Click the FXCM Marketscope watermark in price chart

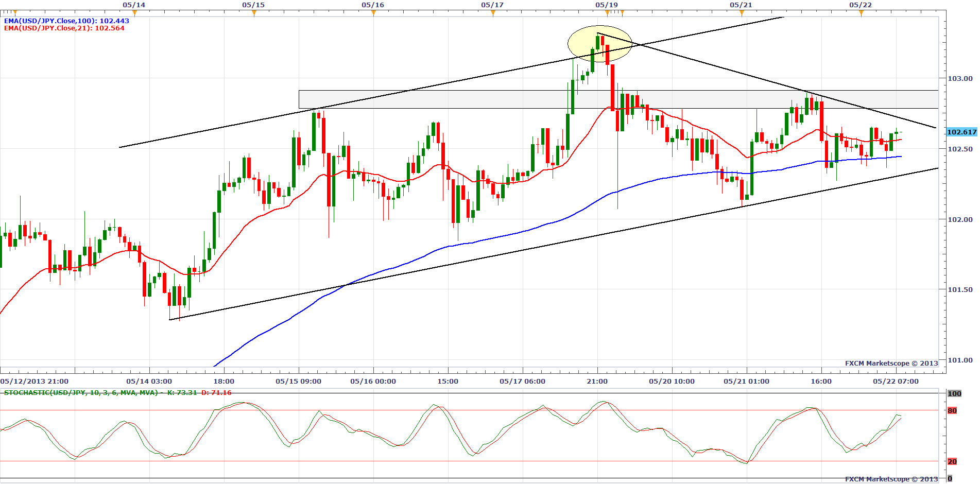891,364
